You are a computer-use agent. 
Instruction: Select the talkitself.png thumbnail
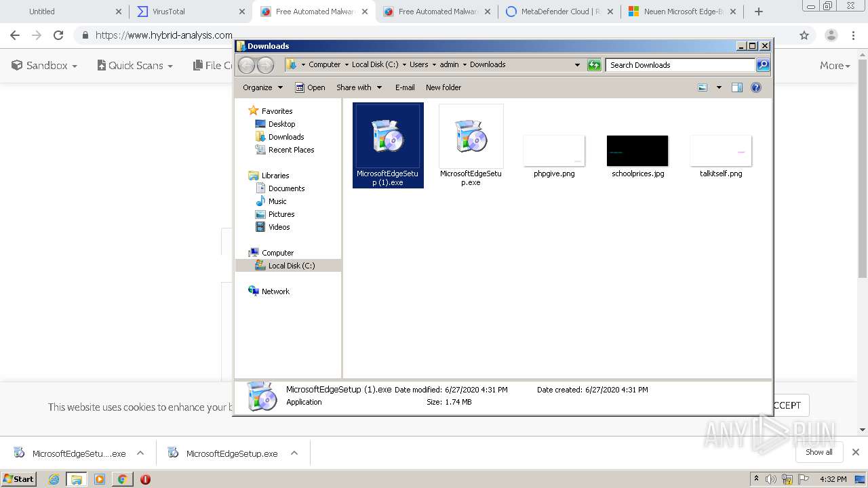click(721, 150)
